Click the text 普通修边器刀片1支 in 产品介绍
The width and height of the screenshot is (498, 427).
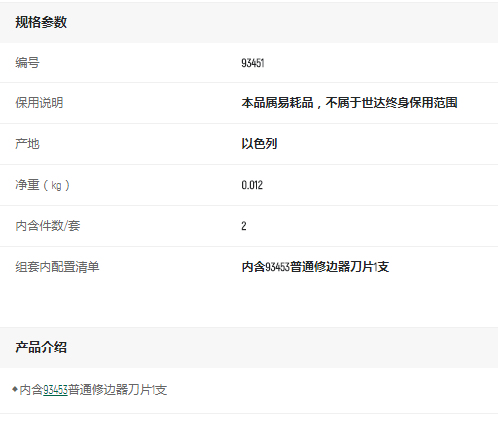(x=117, y=390)
